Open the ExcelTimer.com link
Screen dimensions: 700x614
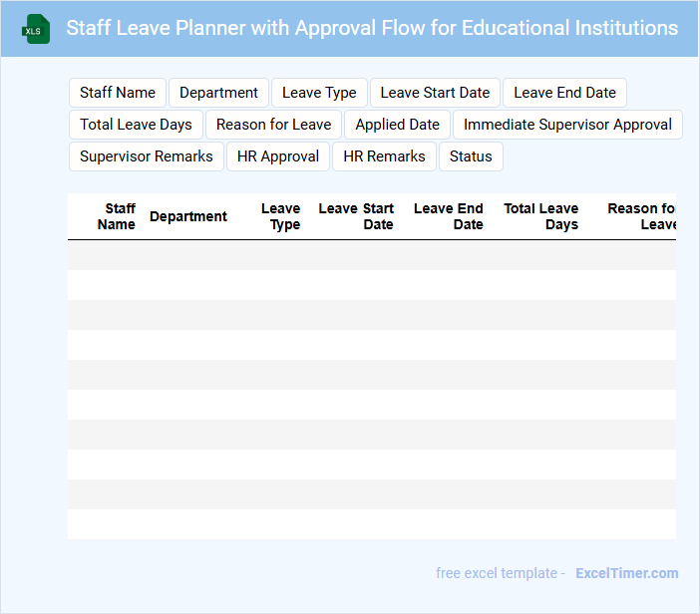[x=626, y=573]
